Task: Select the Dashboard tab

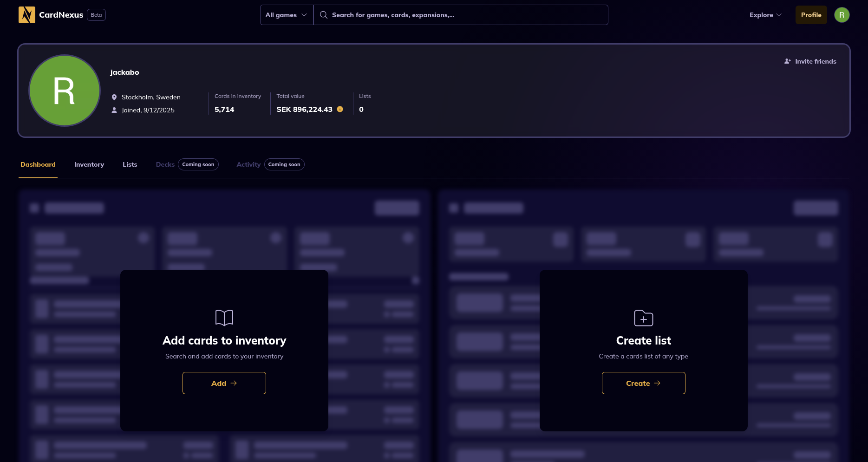Action: pos(38,164)
